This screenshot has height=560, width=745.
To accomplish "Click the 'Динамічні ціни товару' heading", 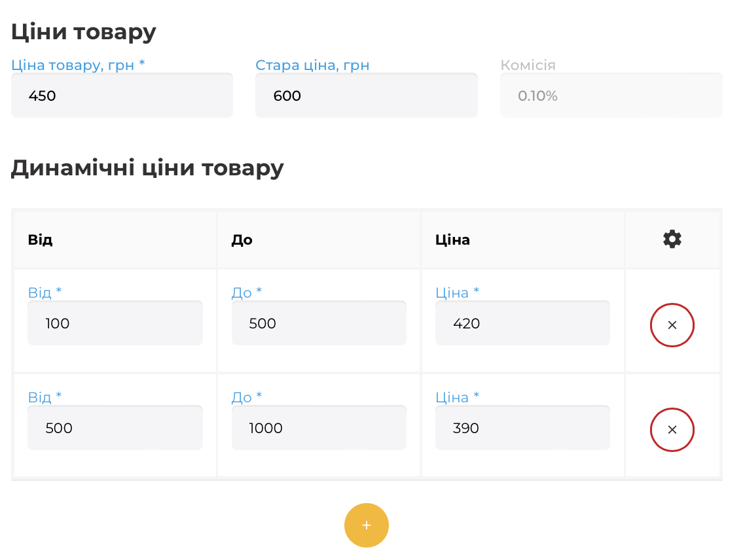I will click(147, 169).
